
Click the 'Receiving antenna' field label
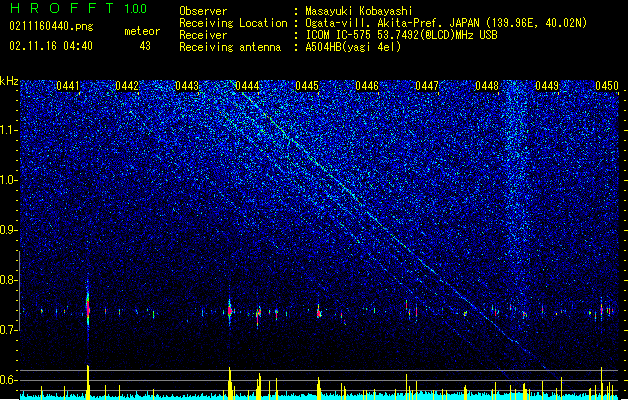click(x=230, y=47)
